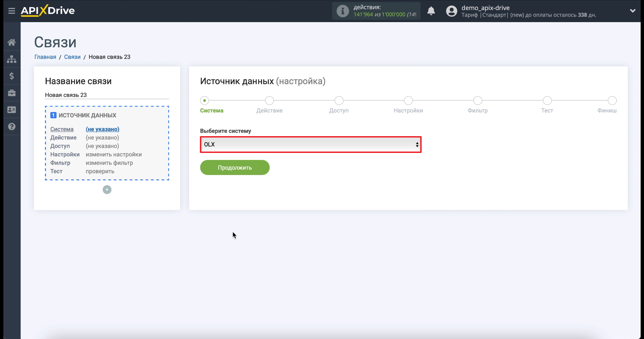Image resolution: width=644 pixels, height=339 pixels.
Task: Click the actions counter 141'964 из 1'000'000
Action: 385,15
